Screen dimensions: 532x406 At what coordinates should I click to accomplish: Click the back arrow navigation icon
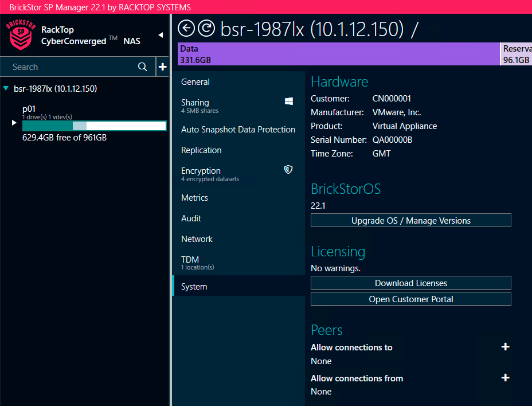tap(186, 29)
